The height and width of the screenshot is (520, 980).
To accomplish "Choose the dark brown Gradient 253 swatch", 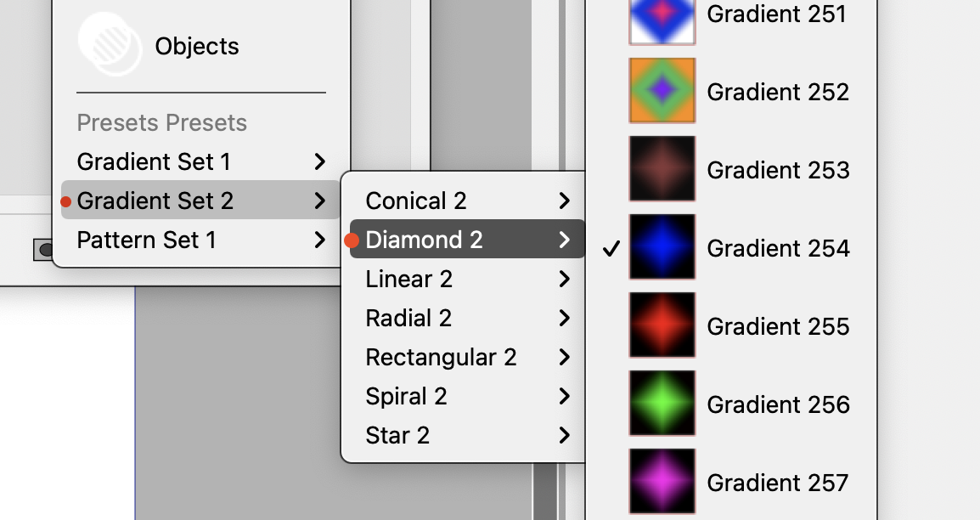I will pos(662,169).
